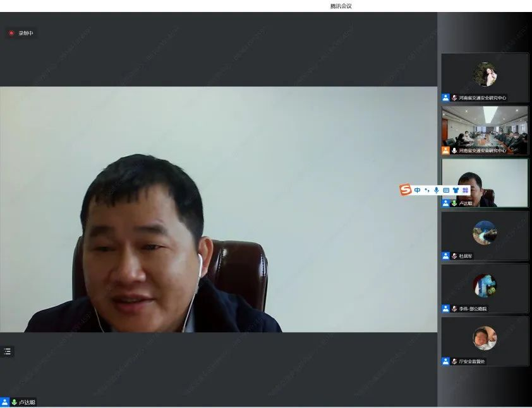Toggle punctuation mode on the Sogou bar
This screenshot has width=532, height=408.
[427, 190]
